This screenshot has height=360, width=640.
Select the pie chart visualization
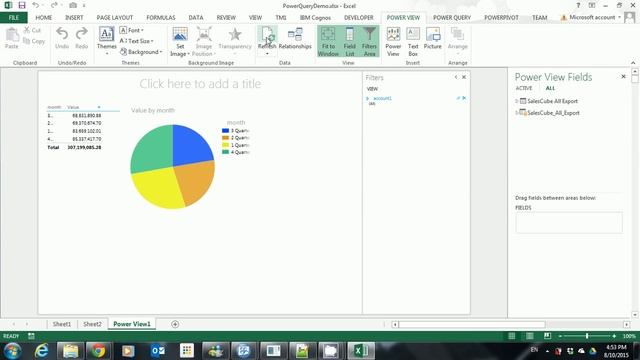[x=173, y=167]
